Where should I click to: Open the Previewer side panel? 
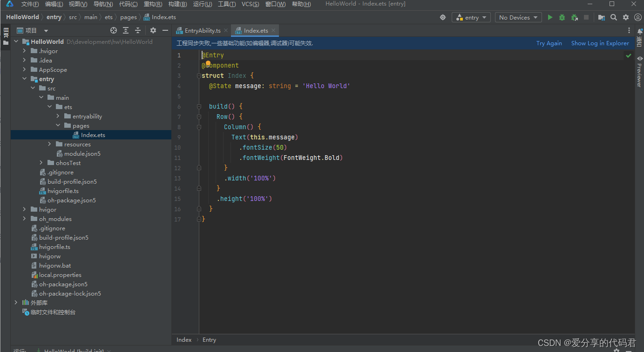click(x=639, y=71)
